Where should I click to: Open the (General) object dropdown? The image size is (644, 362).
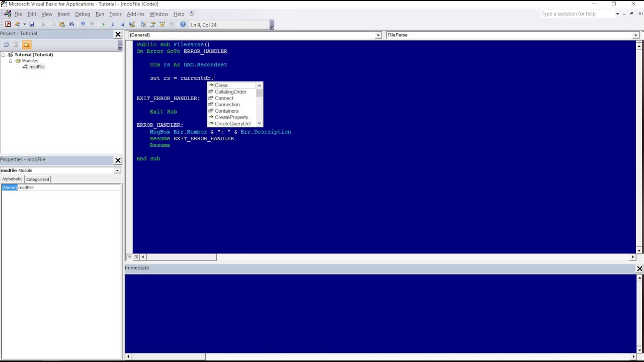pyautogui.click(x=378, y=35)
